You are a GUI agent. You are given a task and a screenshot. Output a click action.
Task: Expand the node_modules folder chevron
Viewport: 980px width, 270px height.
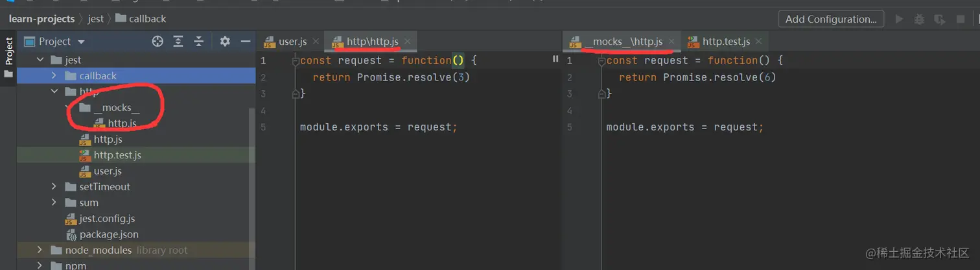(40, 250)
